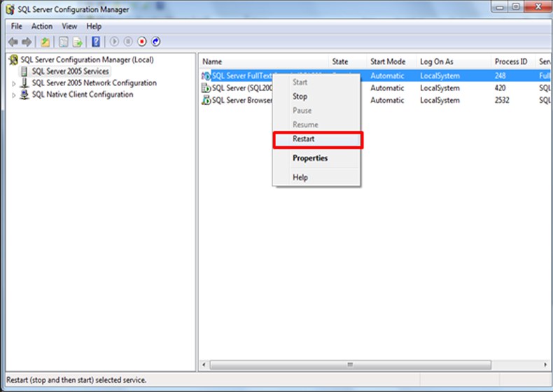Sort by the Start Mode column header
Screen dimensions: 553x392
pos(388,62)
